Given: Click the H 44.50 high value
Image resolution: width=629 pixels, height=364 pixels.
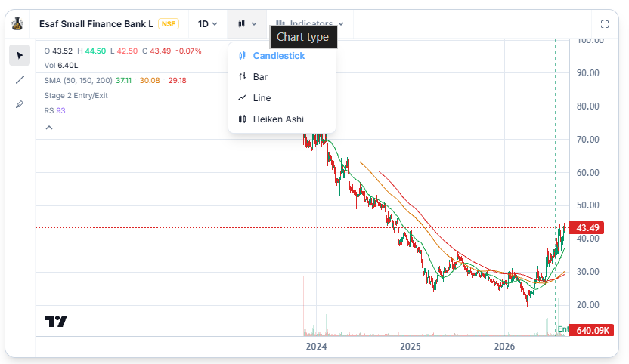Looking at the screenshot, I should click(x=91, y=51).
